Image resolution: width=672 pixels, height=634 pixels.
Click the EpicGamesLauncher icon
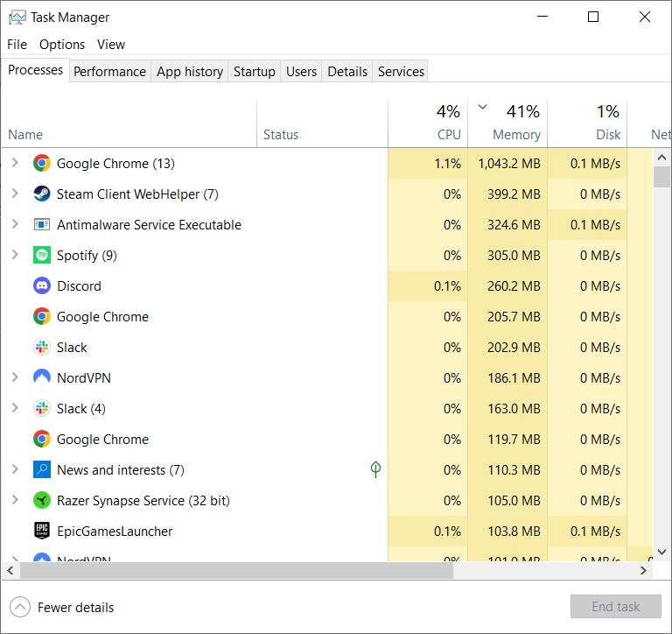pyautogui.click(x=42, y=531)
